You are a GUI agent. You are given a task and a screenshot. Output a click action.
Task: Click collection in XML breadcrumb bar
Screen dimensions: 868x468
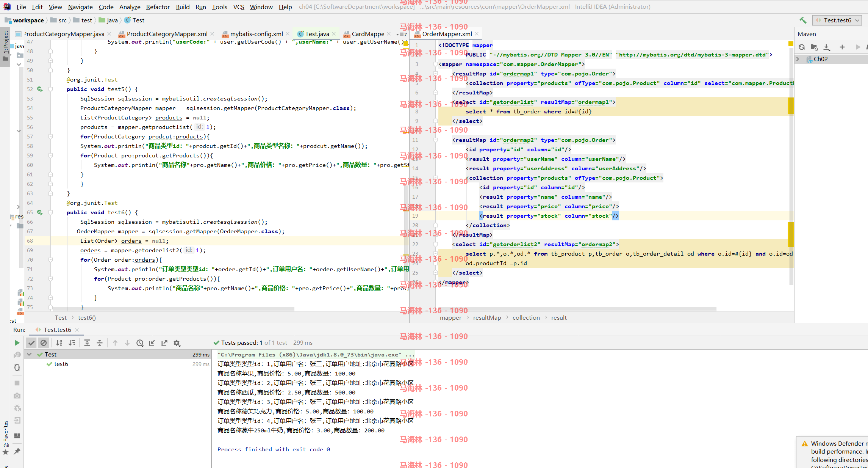click(526, 318)
